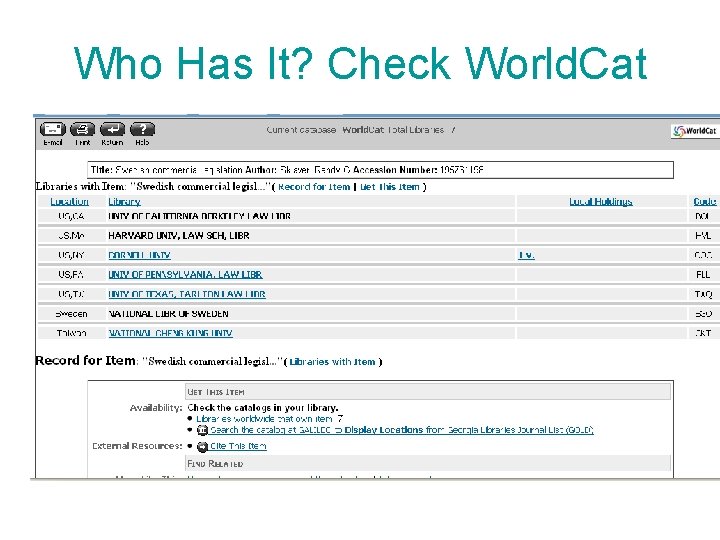Click the GALILEO catalog search icon
720x540 pixels.
point(202,430)
